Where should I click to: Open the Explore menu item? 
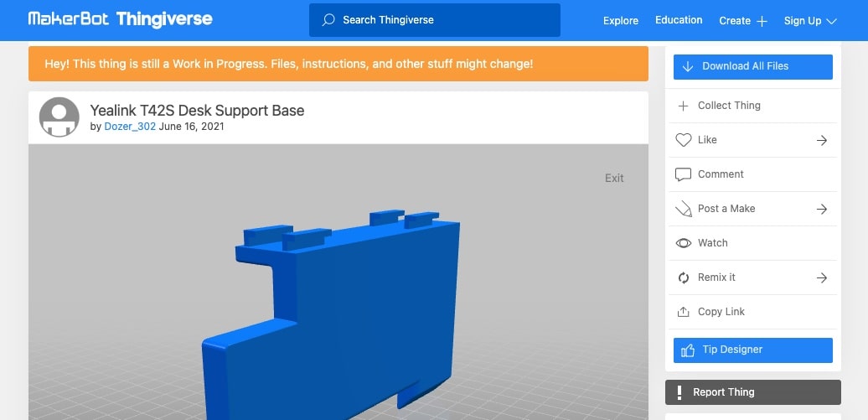pos(621,21)
